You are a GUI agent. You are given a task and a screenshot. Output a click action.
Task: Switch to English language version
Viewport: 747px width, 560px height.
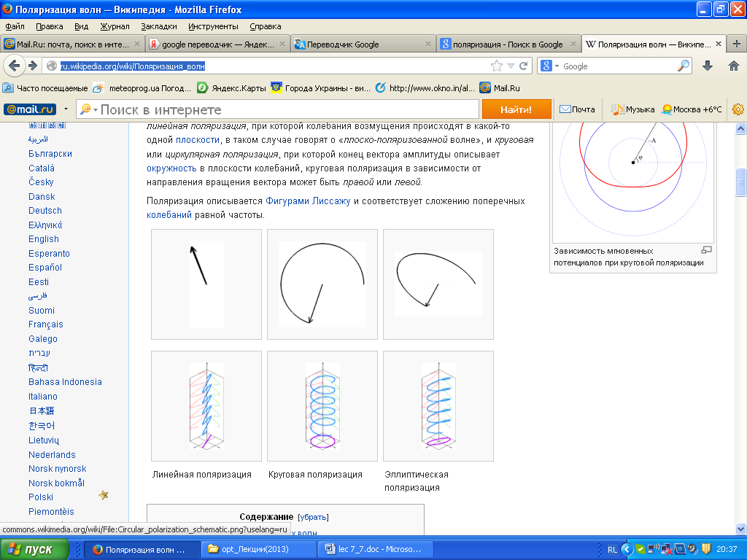point(44,239)
